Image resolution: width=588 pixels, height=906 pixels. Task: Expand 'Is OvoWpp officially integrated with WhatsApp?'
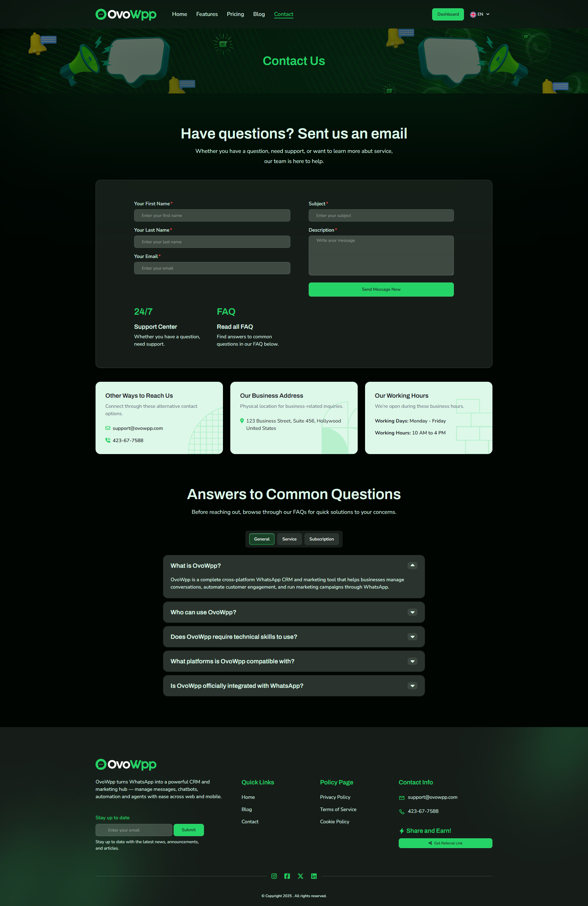412,686
